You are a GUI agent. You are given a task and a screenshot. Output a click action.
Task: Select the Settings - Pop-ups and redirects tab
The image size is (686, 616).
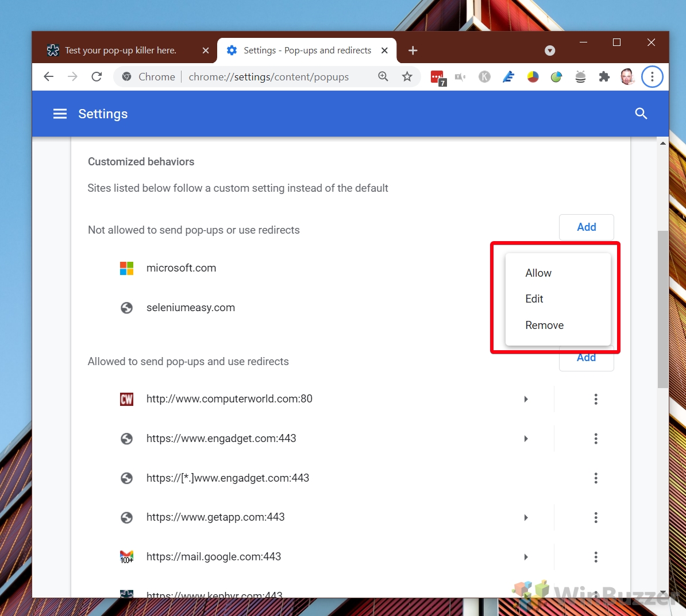[306, 51]
